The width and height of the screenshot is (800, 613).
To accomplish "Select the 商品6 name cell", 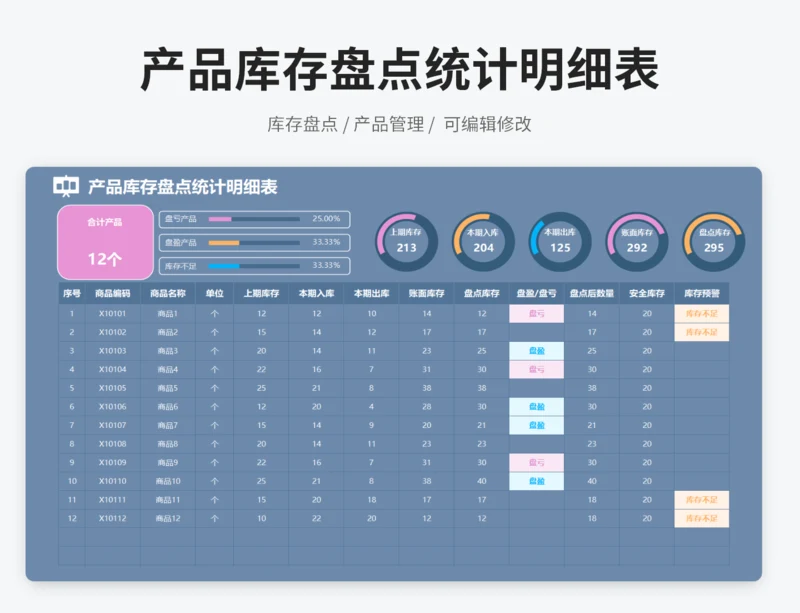I will pos(168,407).
